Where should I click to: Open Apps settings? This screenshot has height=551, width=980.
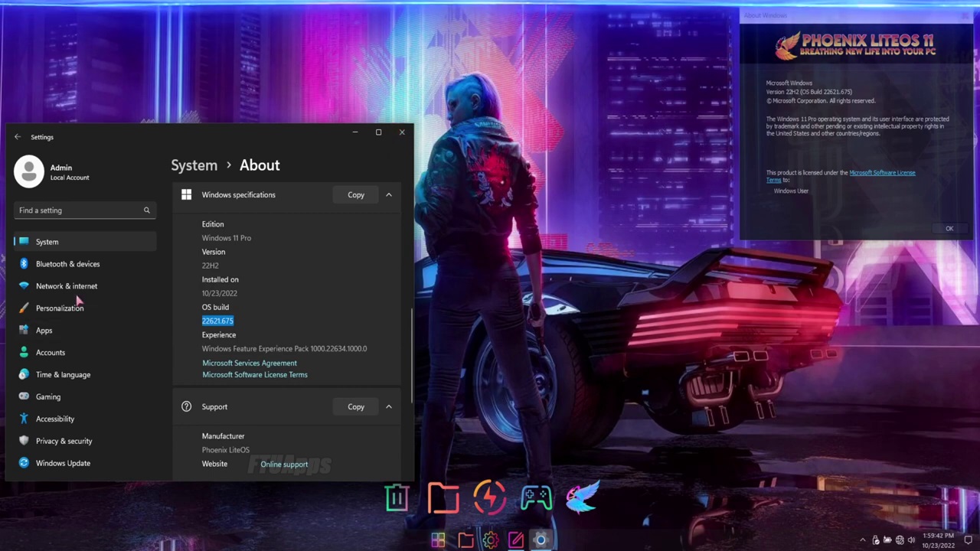tap(84, 331)
